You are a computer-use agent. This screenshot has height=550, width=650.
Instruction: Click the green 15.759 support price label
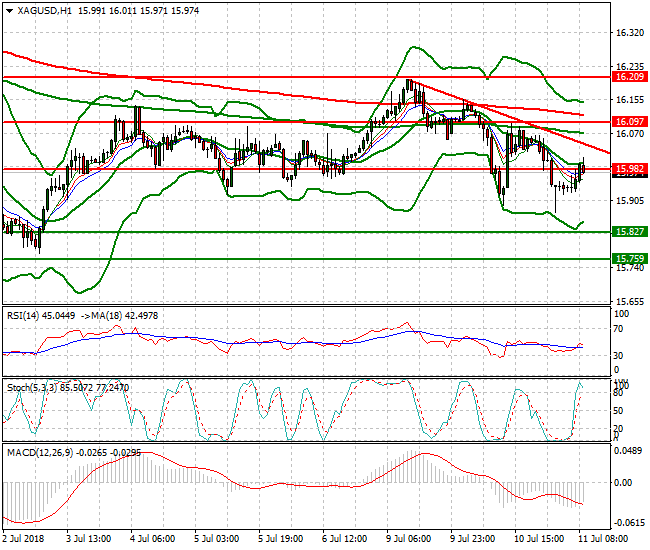[x=629, y=259]
